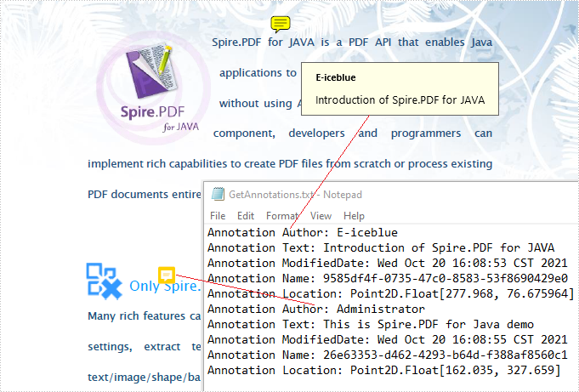579x392 pixels.
Task: Click the PDF line 'component, developers and programmers can'
Action: (353, 134)
